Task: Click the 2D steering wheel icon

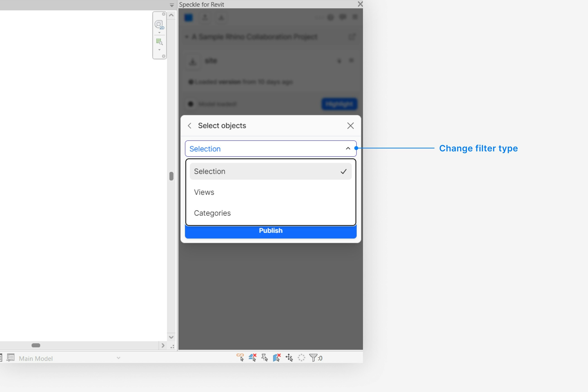Action: click(x=159, y=24)
